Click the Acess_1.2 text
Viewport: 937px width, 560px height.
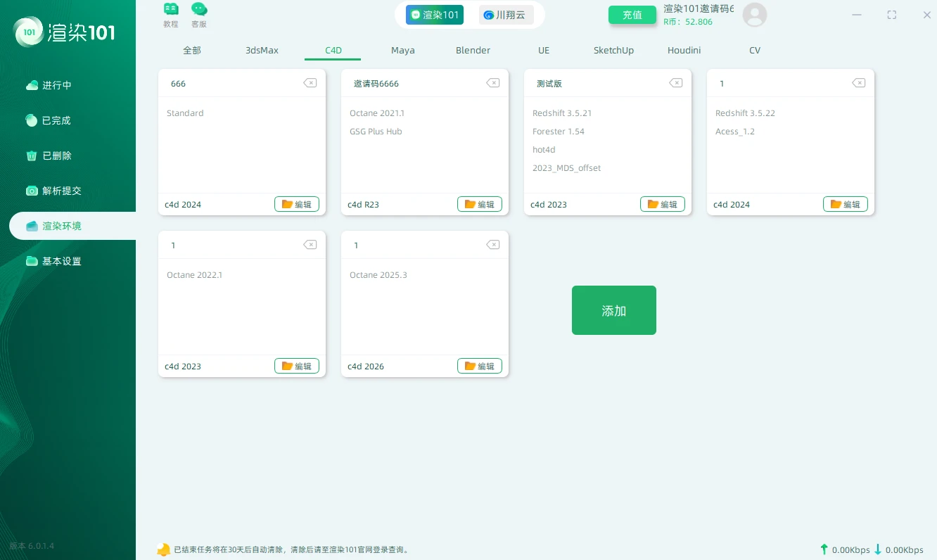point(735,132)
